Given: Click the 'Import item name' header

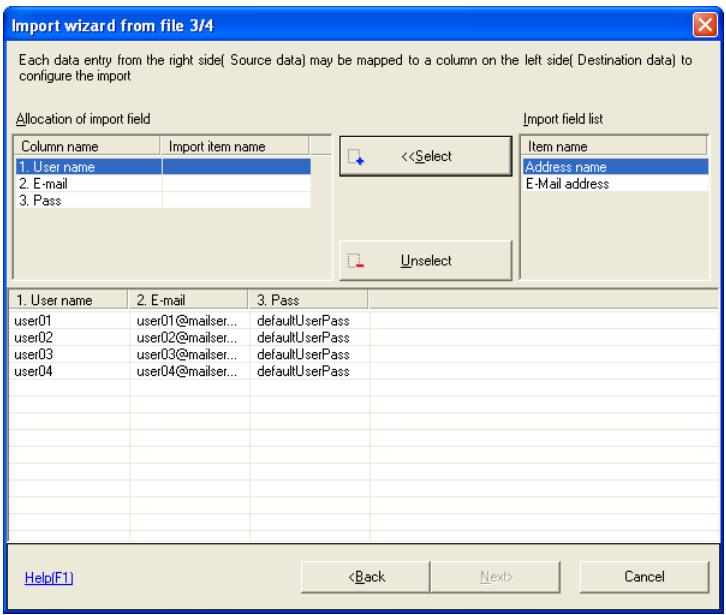Looking at the screenshot, I should tap(234, 146).
